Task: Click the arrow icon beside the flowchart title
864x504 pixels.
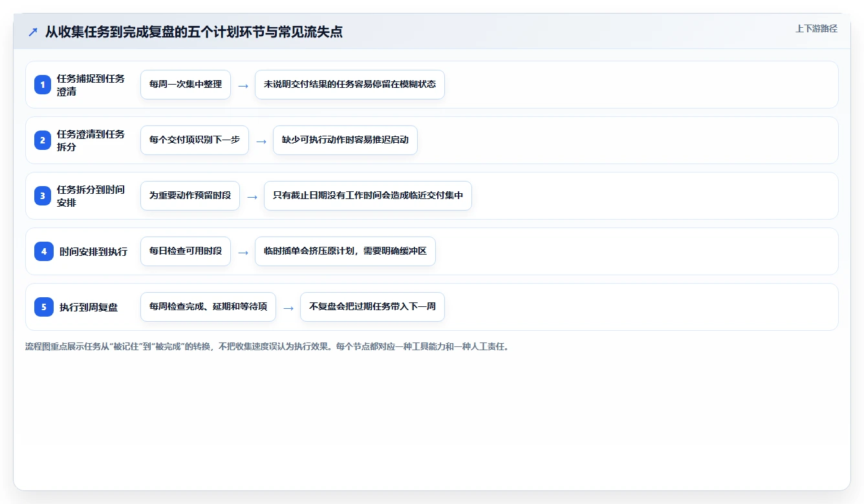Action: [x=33, y=32]
